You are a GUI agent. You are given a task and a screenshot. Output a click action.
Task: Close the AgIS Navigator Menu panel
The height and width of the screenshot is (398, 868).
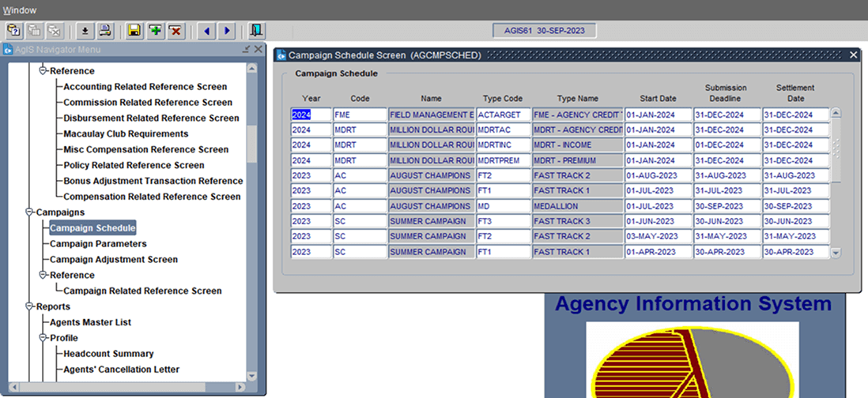pos(258,49)
